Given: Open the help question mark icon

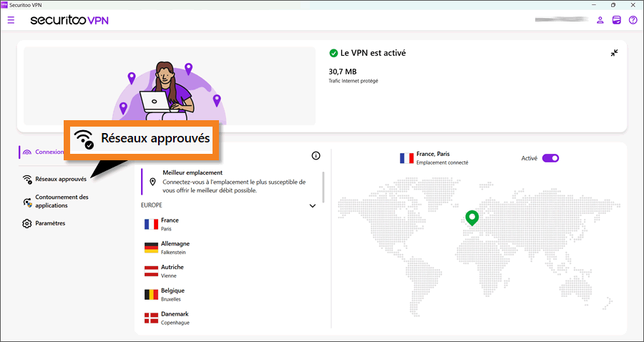Looking at the screenshot, I should pyautogui.click(x=633, y=20).
